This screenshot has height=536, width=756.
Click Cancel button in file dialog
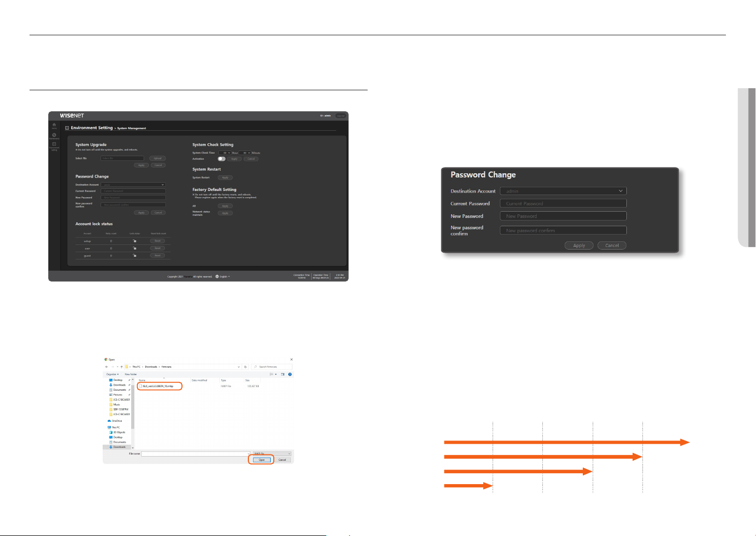point(282,460)
